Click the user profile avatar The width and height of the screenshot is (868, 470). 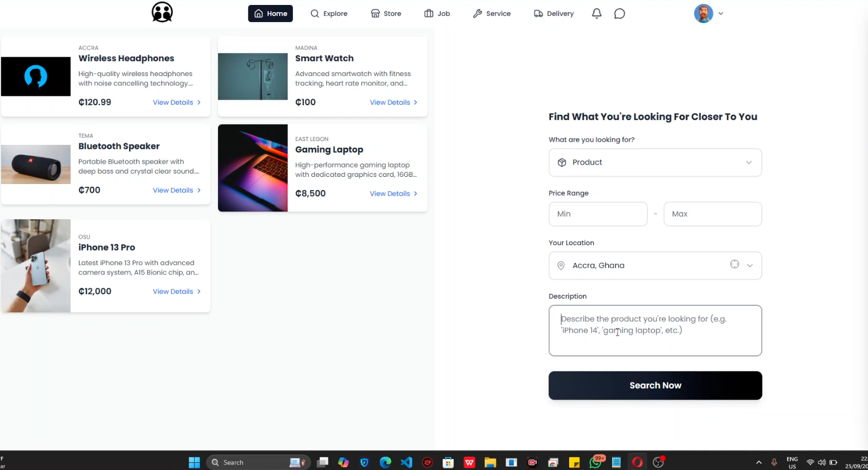(x=703, y=13)
